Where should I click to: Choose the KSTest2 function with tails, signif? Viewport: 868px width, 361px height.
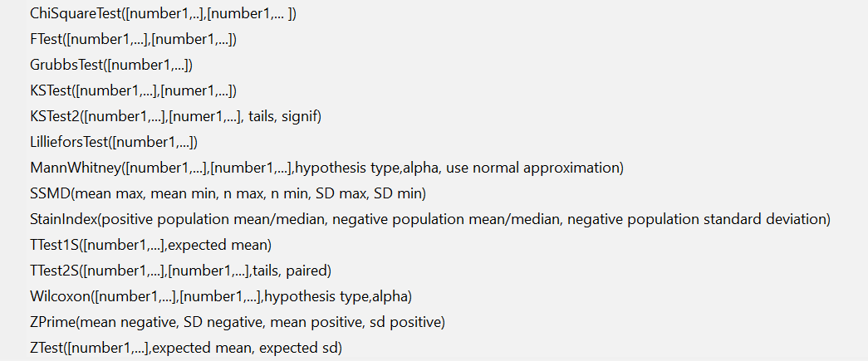tap(175, 116)
